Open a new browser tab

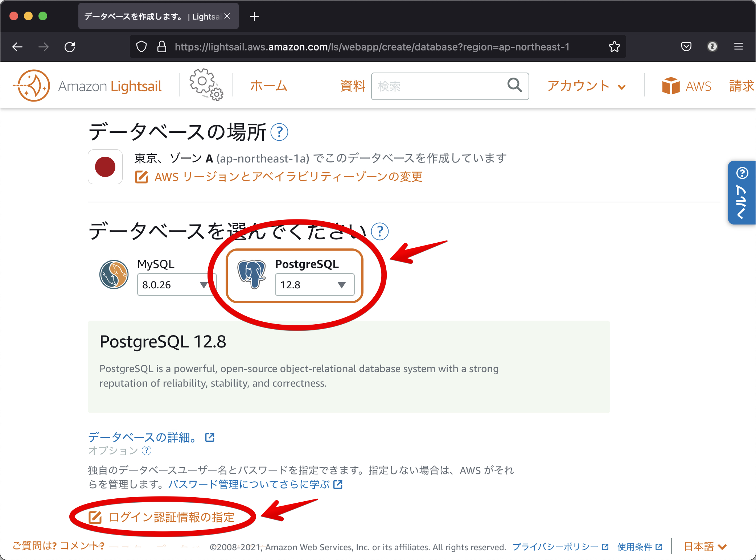point(255,16)
